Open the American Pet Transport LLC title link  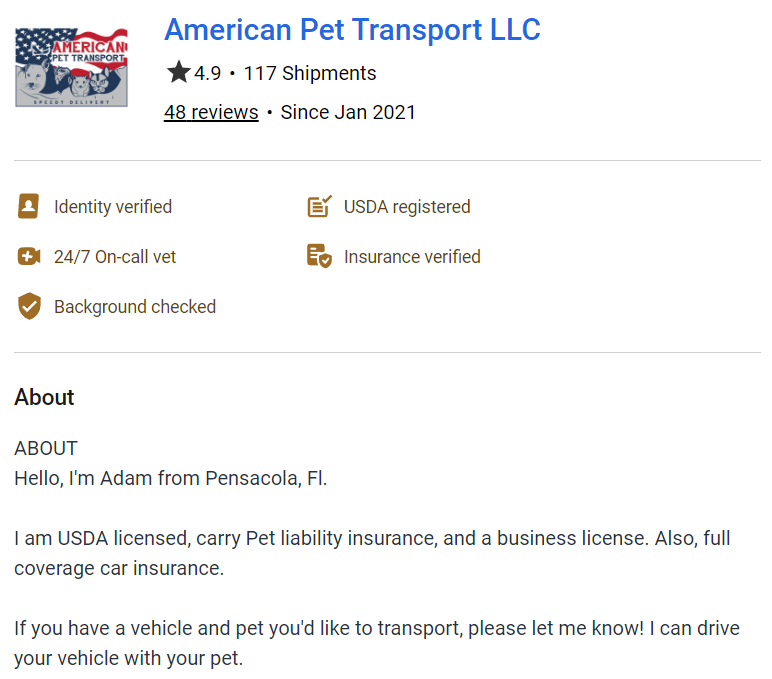(x=353, y=30)
